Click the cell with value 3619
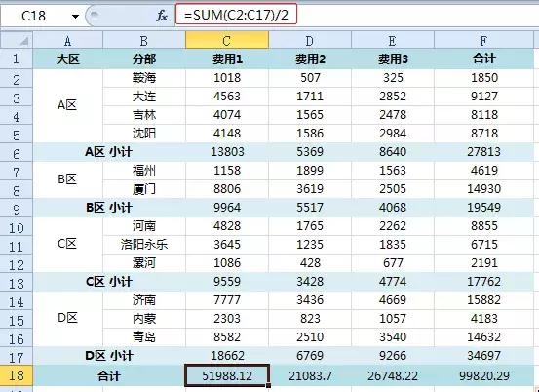This screenshot has width=539, height=392. (x=310, y=189)
